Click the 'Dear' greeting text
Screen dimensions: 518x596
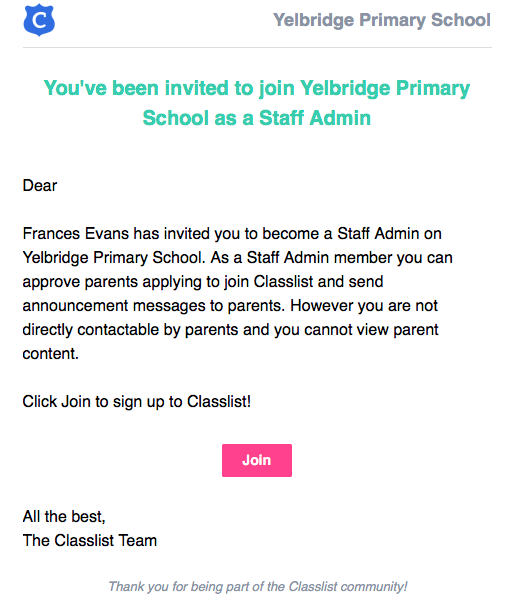40,186
